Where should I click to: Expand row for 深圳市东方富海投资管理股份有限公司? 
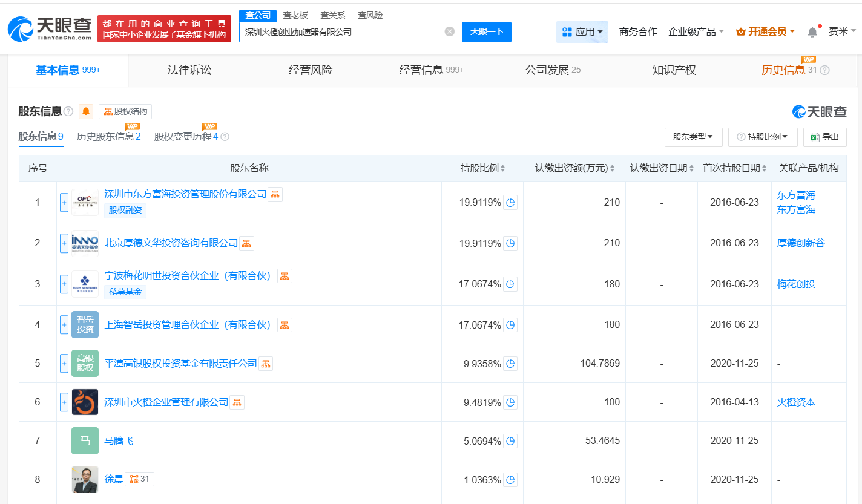[x=64, y=203]
